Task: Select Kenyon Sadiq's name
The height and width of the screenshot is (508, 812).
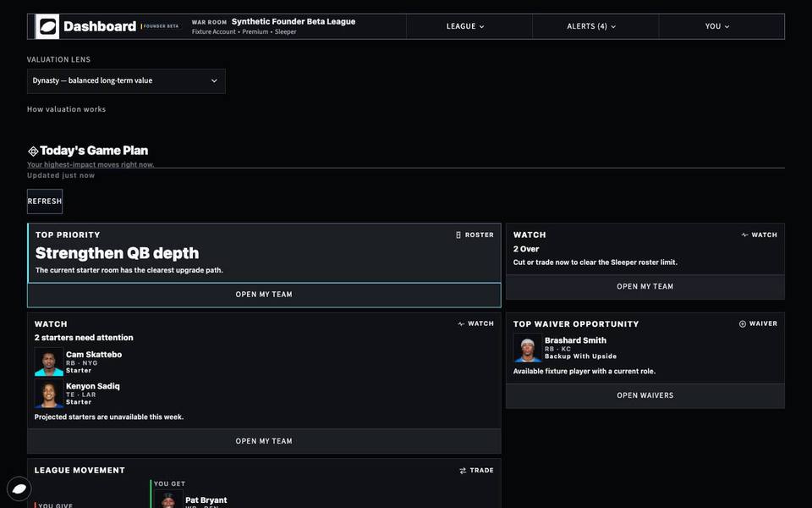Action: pyautogui.click(x=93, y=386)
